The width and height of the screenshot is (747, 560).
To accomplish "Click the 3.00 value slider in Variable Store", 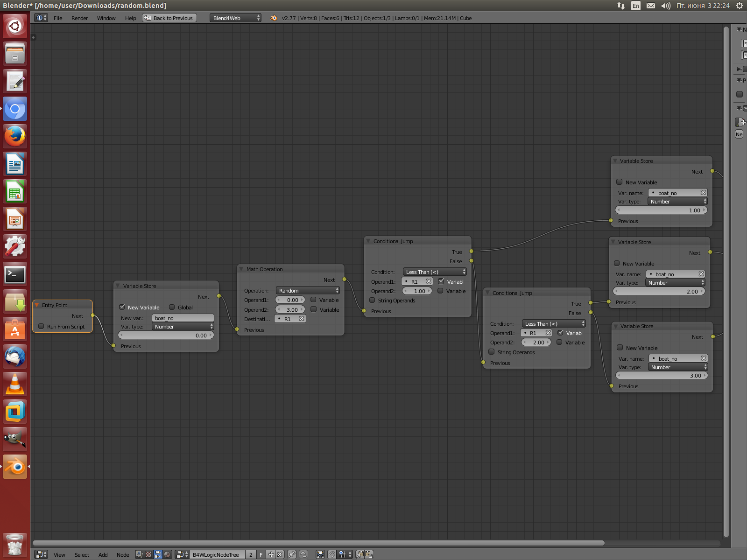I will 662,375.
